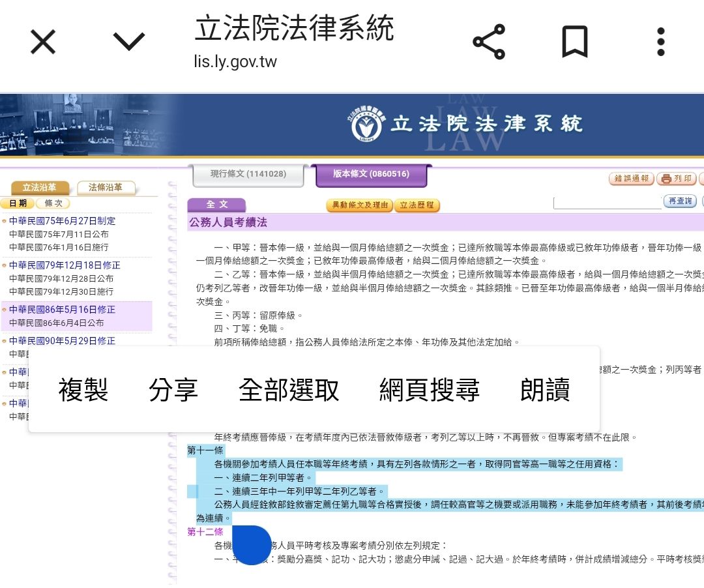Tap the blue text selection handle
The image size is (704, 588).
tap(251, 544)
